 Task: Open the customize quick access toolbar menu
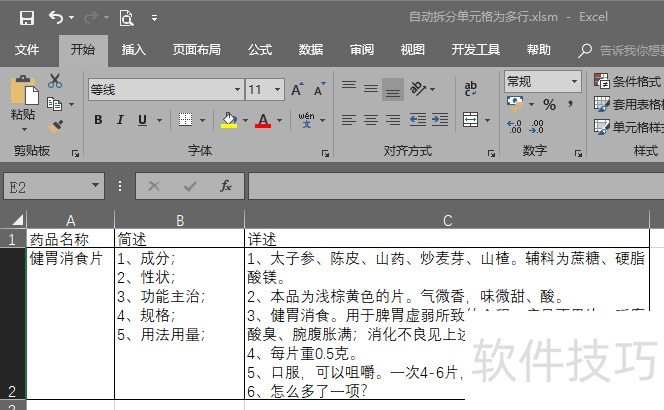tap(154, 18)
